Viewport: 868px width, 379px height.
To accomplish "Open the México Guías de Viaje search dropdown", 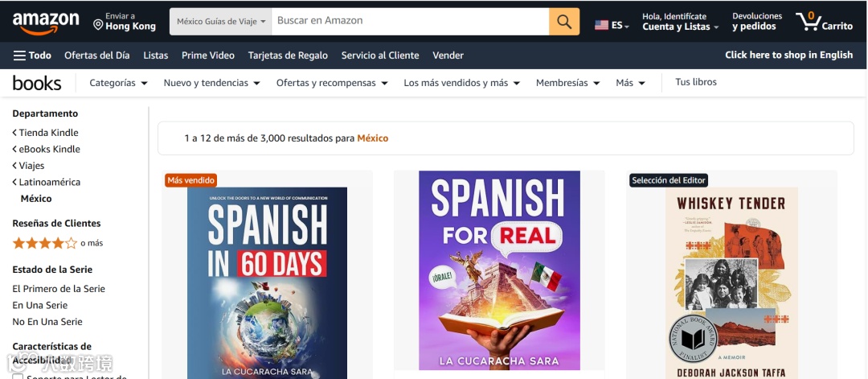I will (221, 22).
